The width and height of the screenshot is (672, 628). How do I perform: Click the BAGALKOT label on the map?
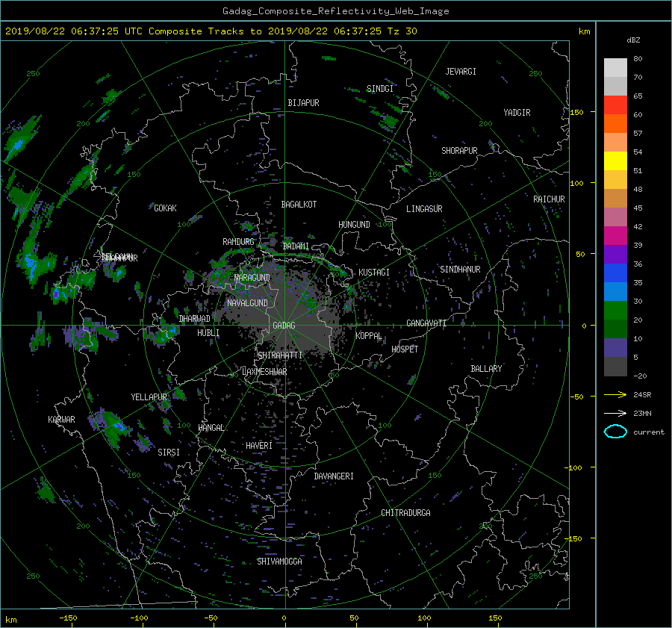click(299, 205)
